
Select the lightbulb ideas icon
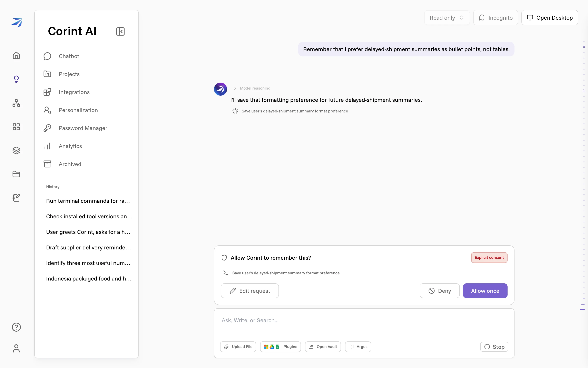16,79
